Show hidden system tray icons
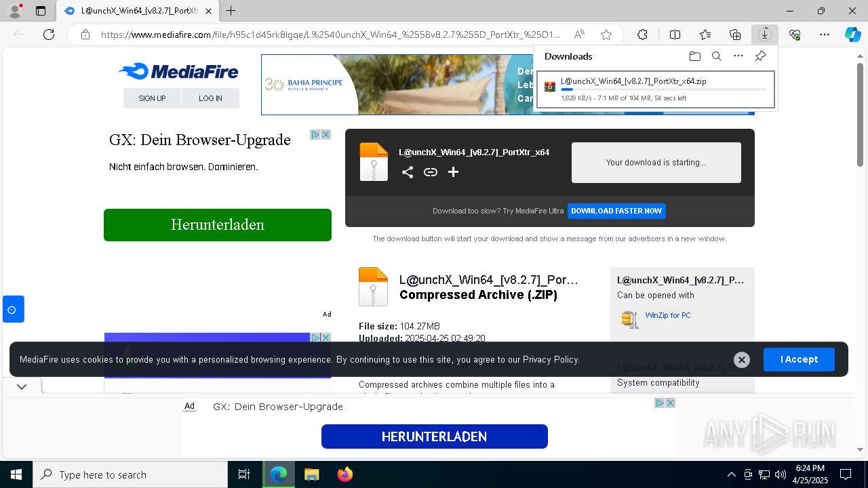The width and height of the screenshot is (868, 488). (x=731, y=474)
